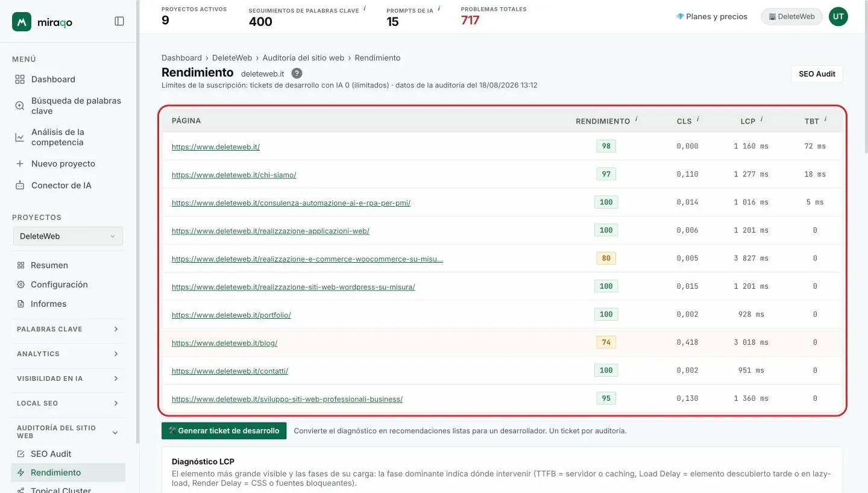868x493 pixels.
Task: Click the DeleteWeb project pill in header
Action: coord(791,17)
